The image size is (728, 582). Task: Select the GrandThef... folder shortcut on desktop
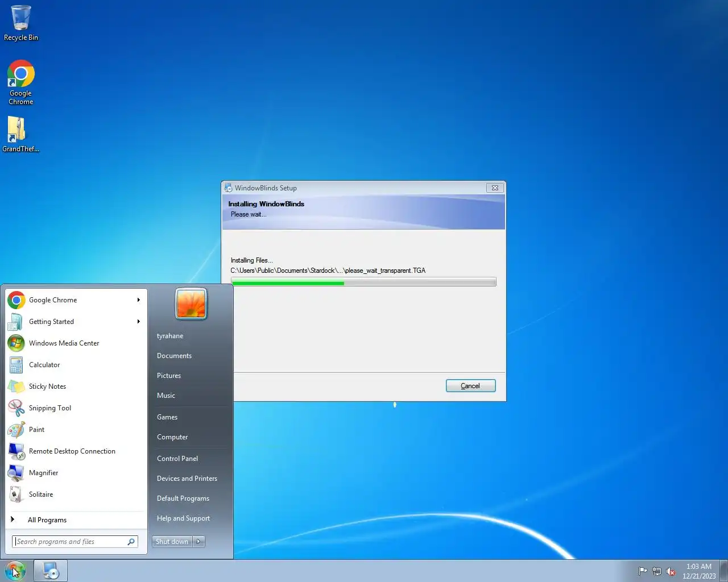(x=20, y=134)
